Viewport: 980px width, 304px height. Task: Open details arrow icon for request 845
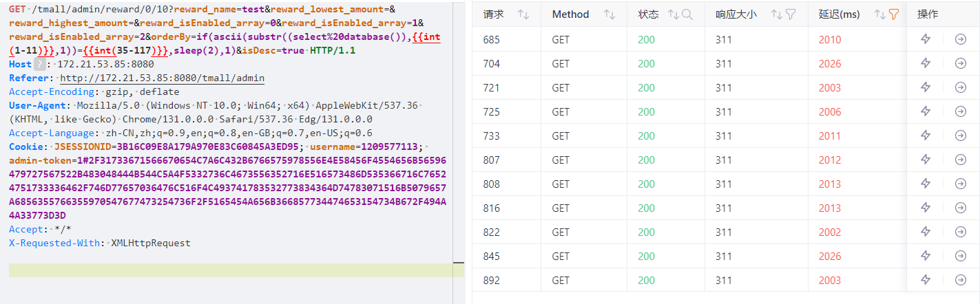click(x=960, y=257)
